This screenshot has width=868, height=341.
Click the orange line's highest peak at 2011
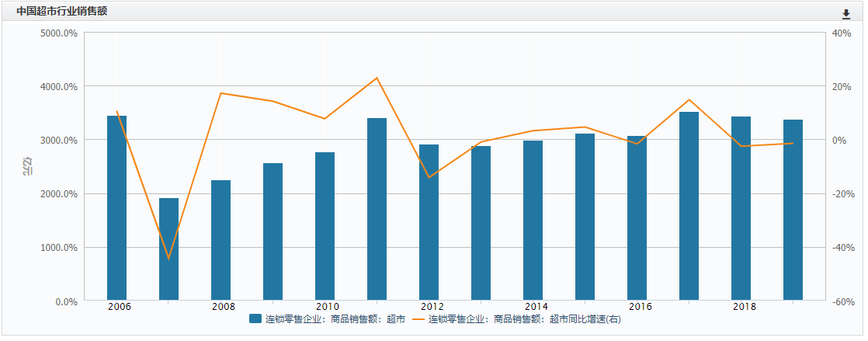click(x=377, y=78)
